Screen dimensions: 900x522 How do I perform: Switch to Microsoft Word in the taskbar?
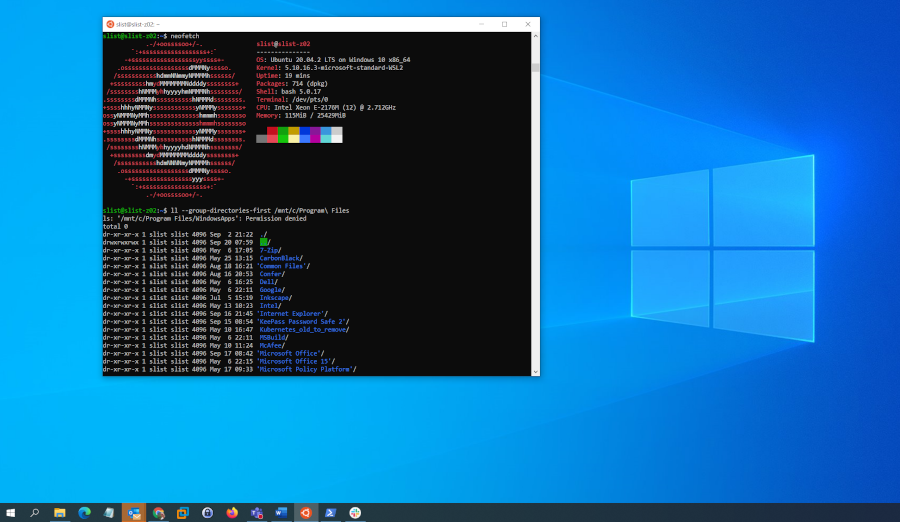tap(281, 512)
